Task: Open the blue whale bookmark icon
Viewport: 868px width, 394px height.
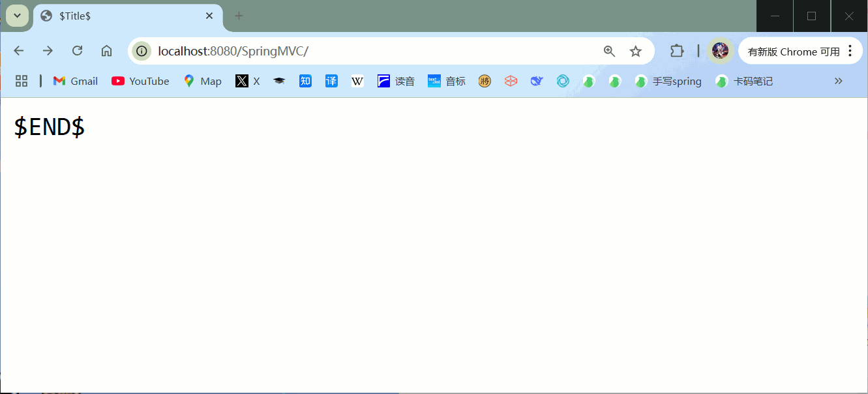Action: pos(537,81)
